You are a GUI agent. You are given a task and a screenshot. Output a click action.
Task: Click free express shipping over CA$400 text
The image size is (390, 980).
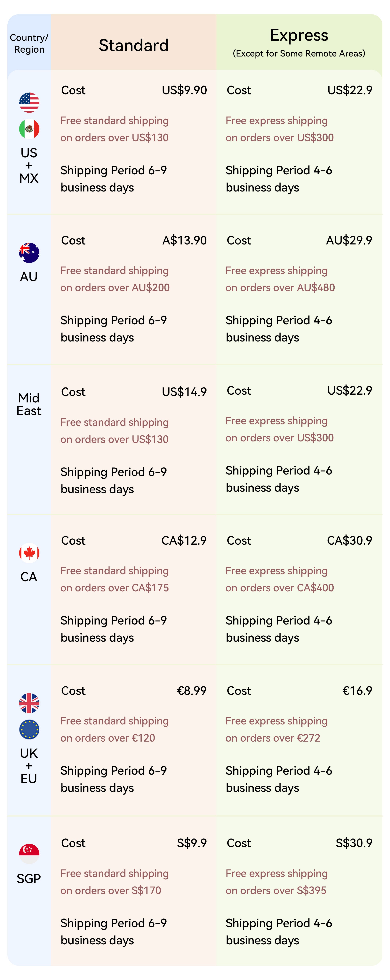tap(280, 579)
